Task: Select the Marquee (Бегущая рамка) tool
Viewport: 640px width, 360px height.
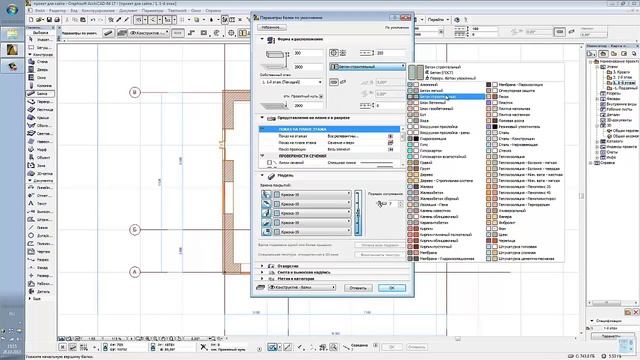Action: point(40,47)
